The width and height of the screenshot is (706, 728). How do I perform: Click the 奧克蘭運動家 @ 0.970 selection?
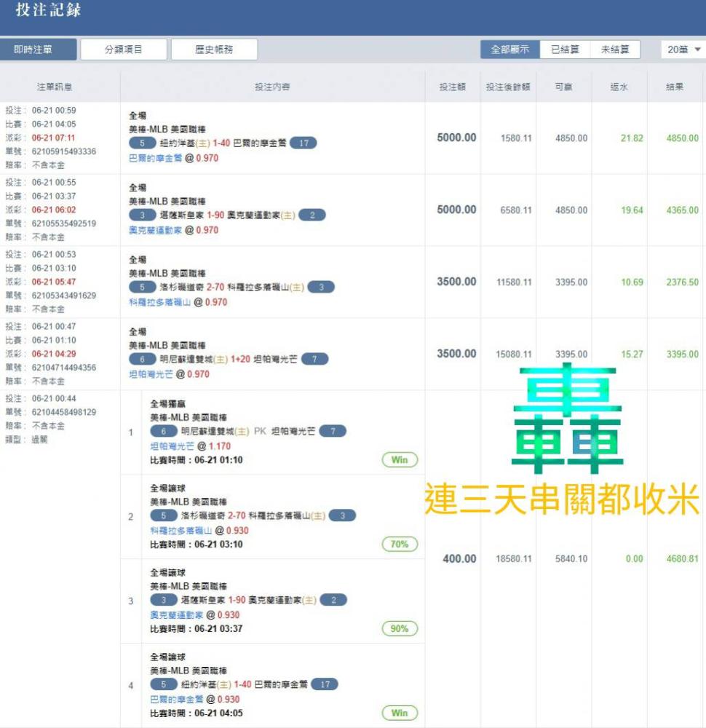click(173, 230)
